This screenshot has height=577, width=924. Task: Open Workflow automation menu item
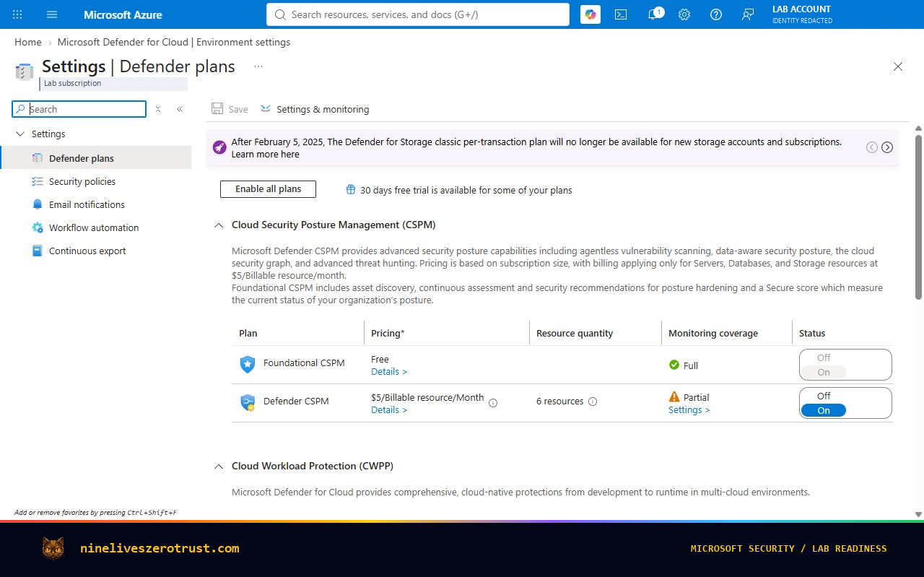(96, 227)
